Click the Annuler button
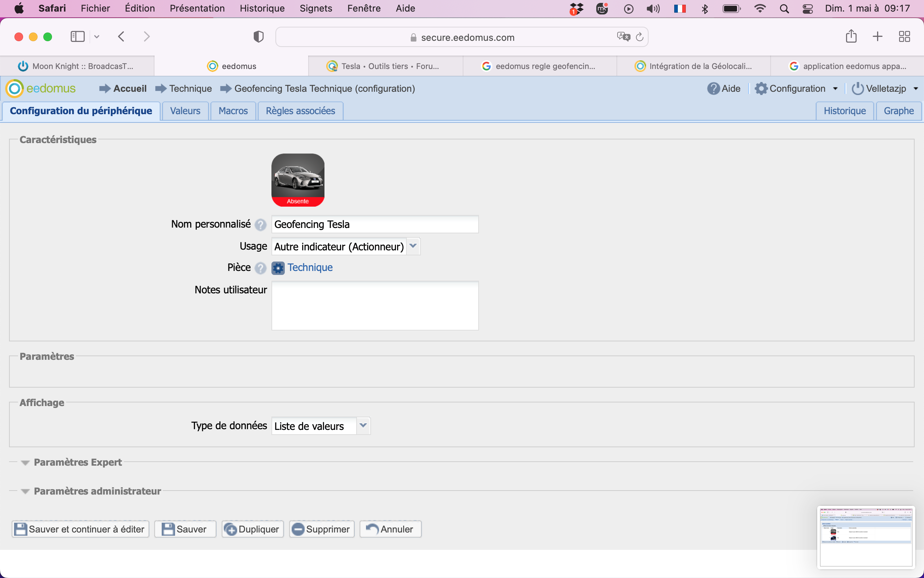The image size is (924, 578). pos(390,529)
